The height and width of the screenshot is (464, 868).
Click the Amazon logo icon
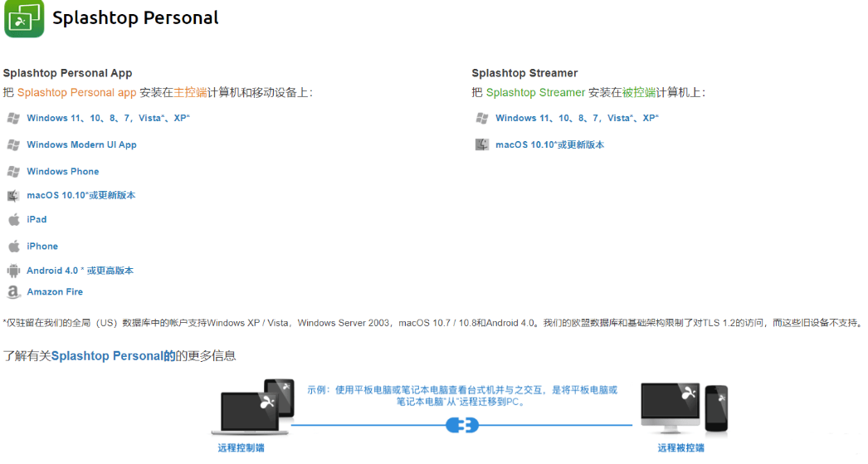[13, 292]
